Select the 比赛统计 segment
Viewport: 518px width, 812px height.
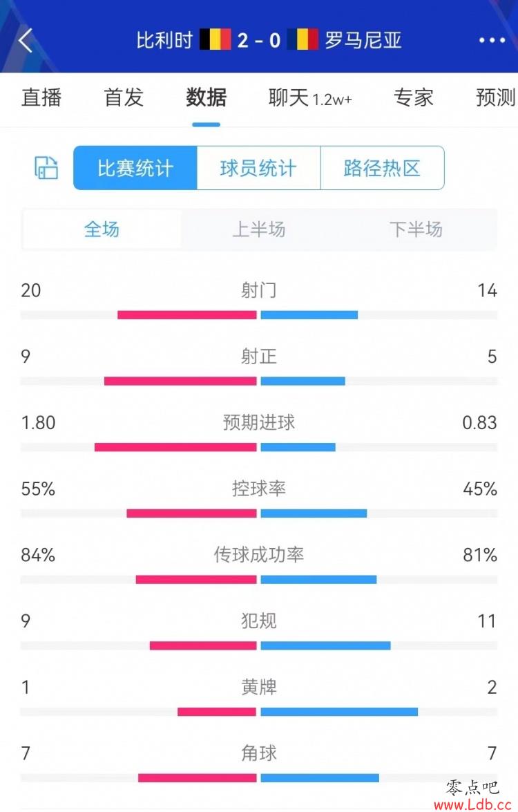click(x=135, y=168)
